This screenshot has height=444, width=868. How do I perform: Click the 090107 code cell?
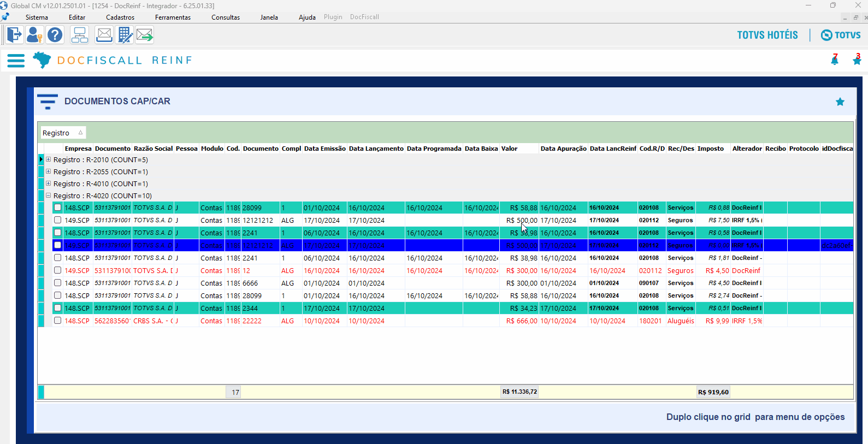click(652, 283)
